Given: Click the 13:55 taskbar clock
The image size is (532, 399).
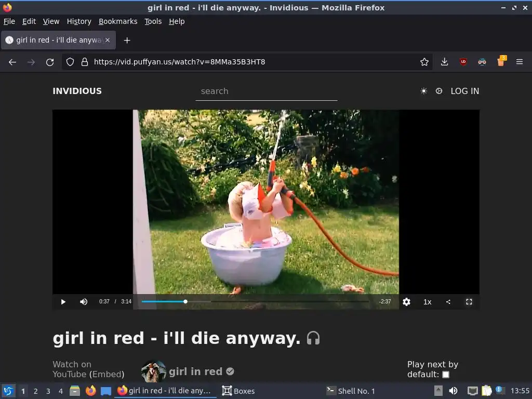Looking at the screenshot, I should pos(520,391).
